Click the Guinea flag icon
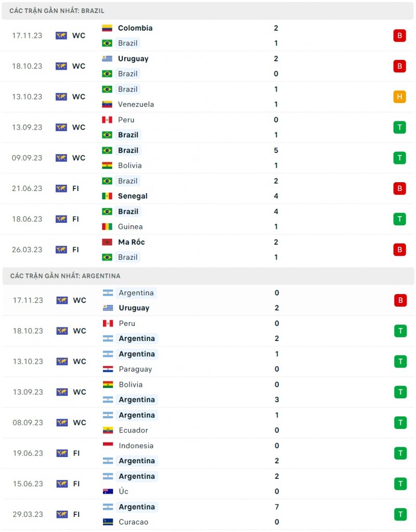Viewport: 416px width, 532px height. pos(107,226)
